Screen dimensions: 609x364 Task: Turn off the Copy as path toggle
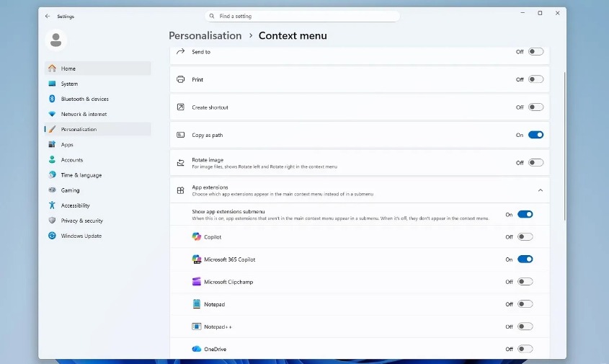[535, 135]
